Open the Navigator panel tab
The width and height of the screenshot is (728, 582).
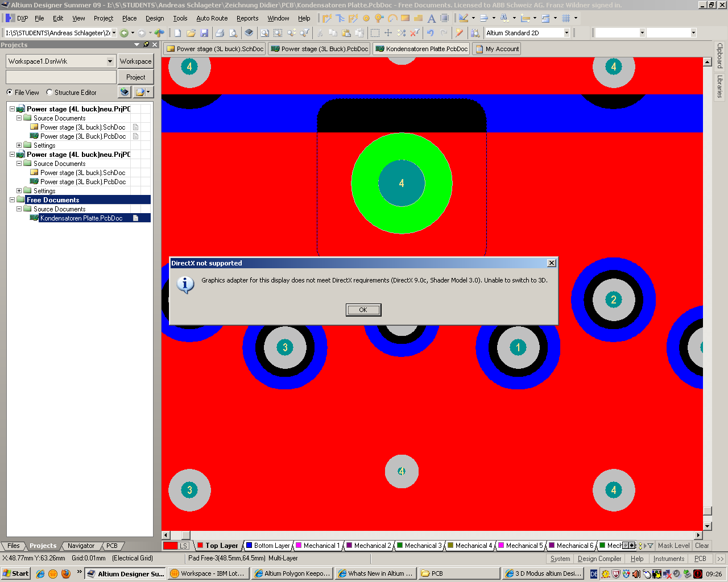[x=81, y=546]
